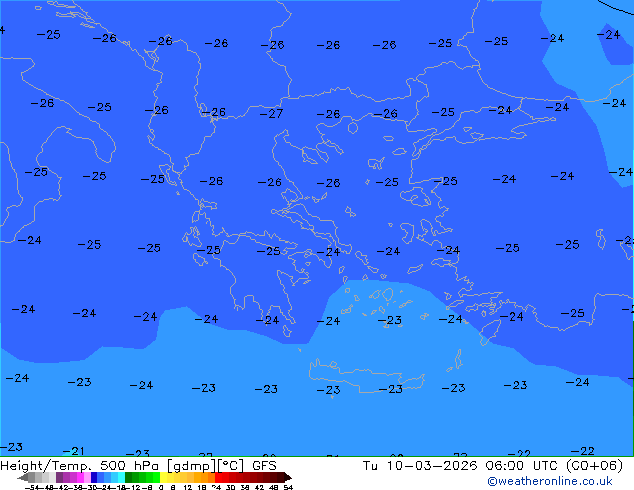
Task: Pick the dark blue legend swatch
Action: (94, 477)
